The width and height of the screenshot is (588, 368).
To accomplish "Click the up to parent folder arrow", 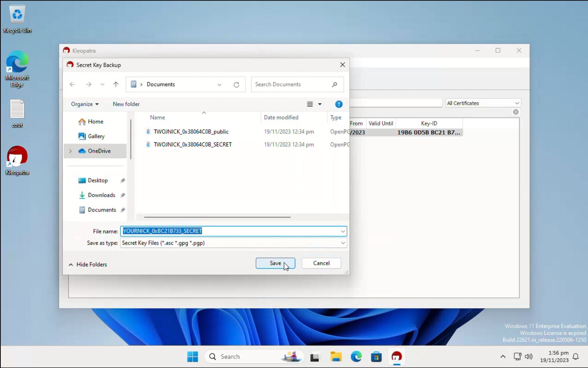I will pos(116,84).
